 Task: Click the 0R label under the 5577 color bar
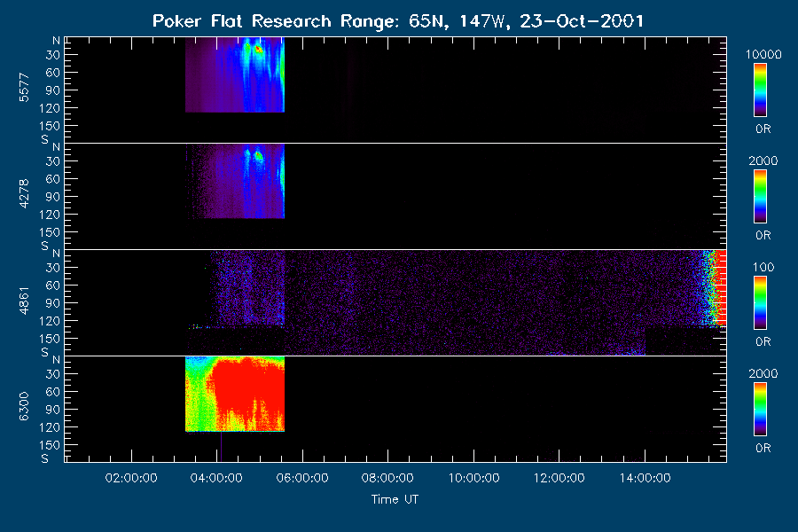pos(763,129)
